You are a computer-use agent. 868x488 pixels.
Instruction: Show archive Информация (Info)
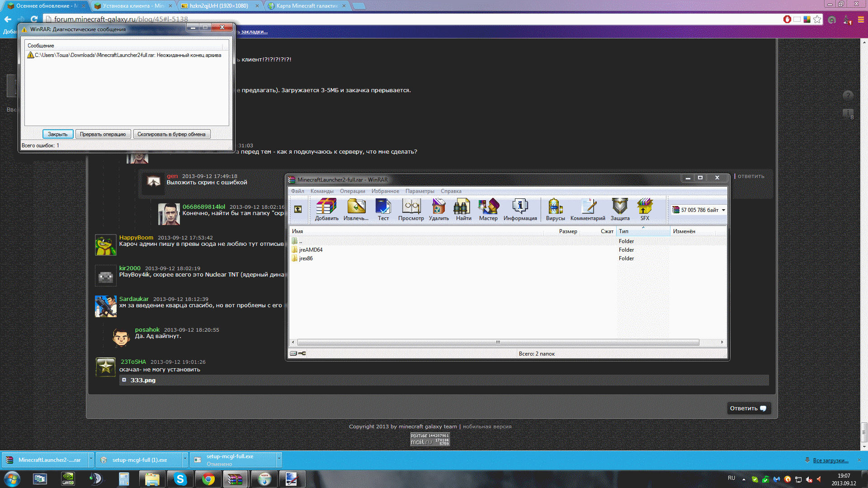[x=520, y=210]
